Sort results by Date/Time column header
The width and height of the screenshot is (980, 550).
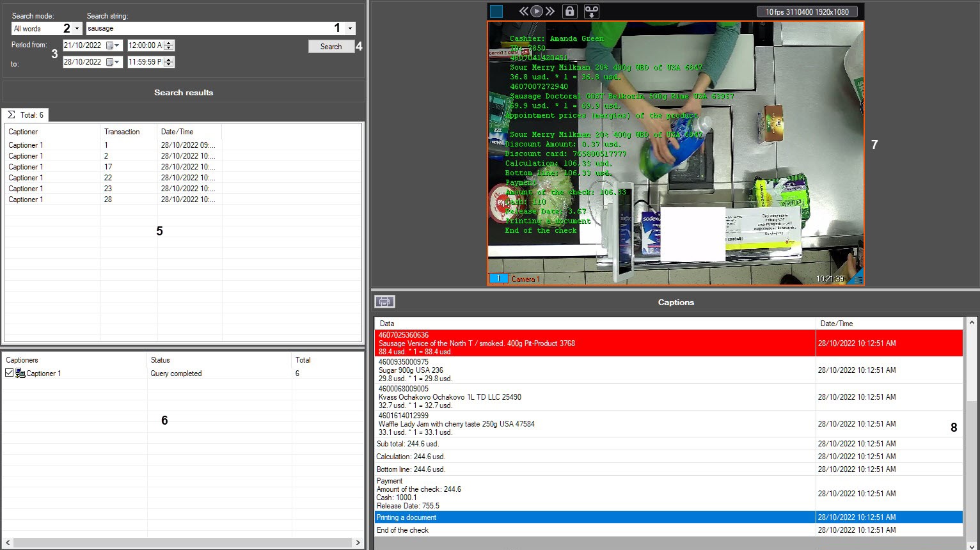(x=189, y=132)
